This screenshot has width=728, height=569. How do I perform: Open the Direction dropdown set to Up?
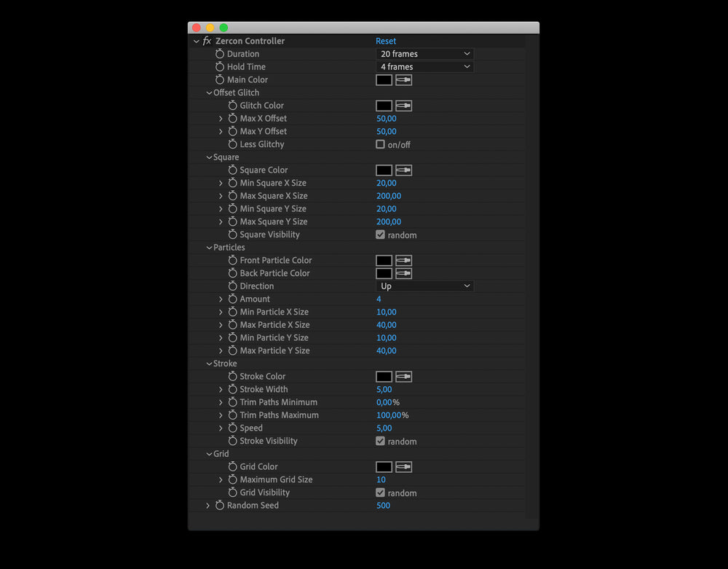(425, 286)
